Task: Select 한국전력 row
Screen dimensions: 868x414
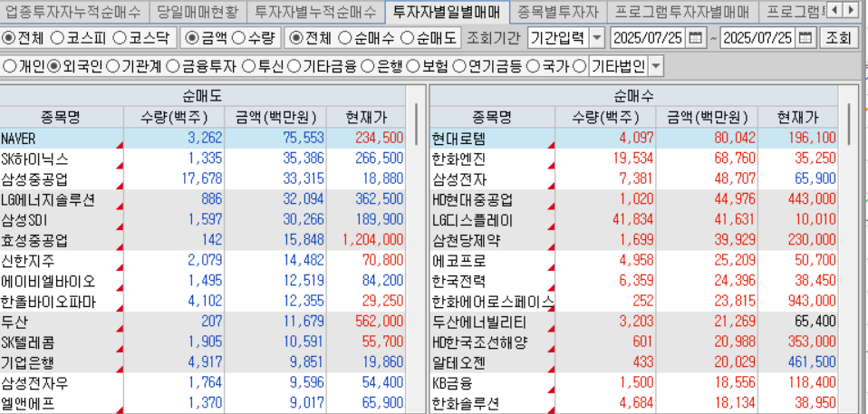Action: coord(634,281)
